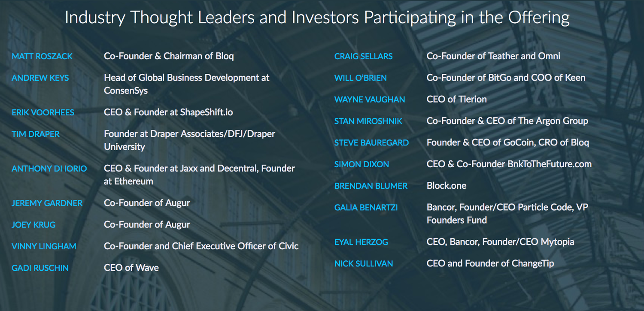
Task: Click CRAIG SELLARS name link
Action: 364,56
